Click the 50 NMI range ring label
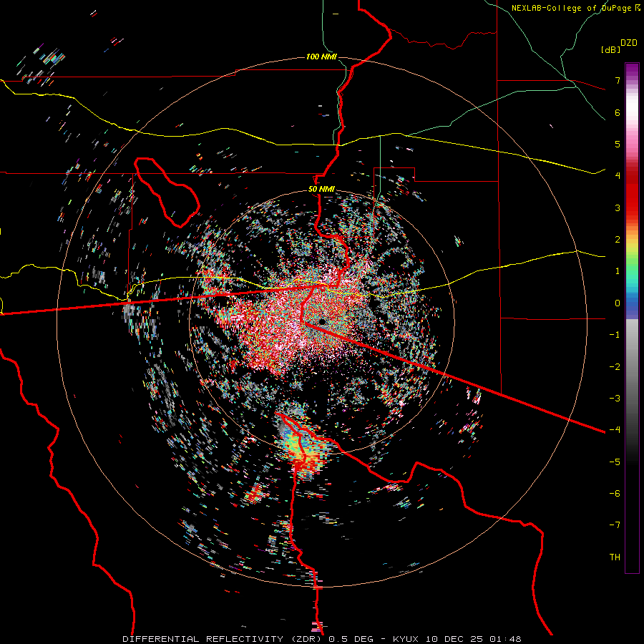Image resolution: width=644 pixels, height=644 pixels. [321, 189]
